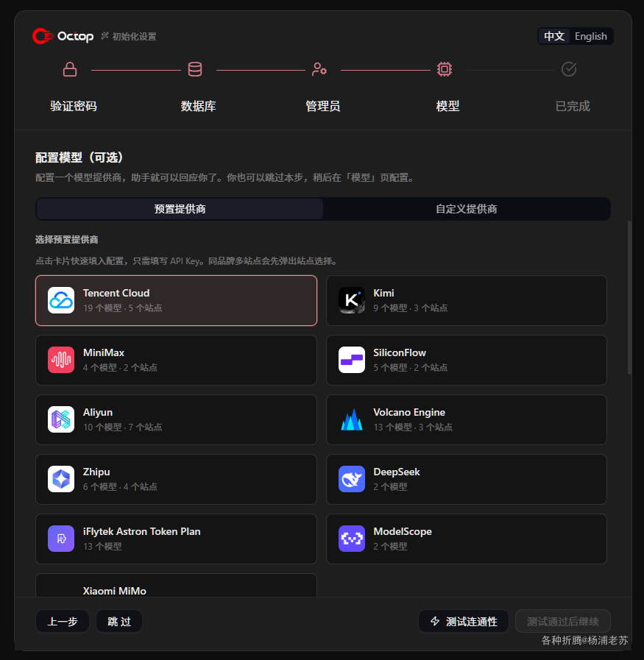Choose the ModelScope provider name
This screenshot has height=660, width=644.
403,532
